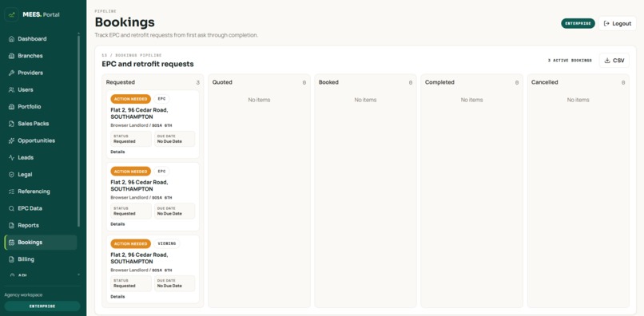This screenshot has height=316, width=644.
Task: Click the MEES Portal logo icon
Action: (11, 15)
